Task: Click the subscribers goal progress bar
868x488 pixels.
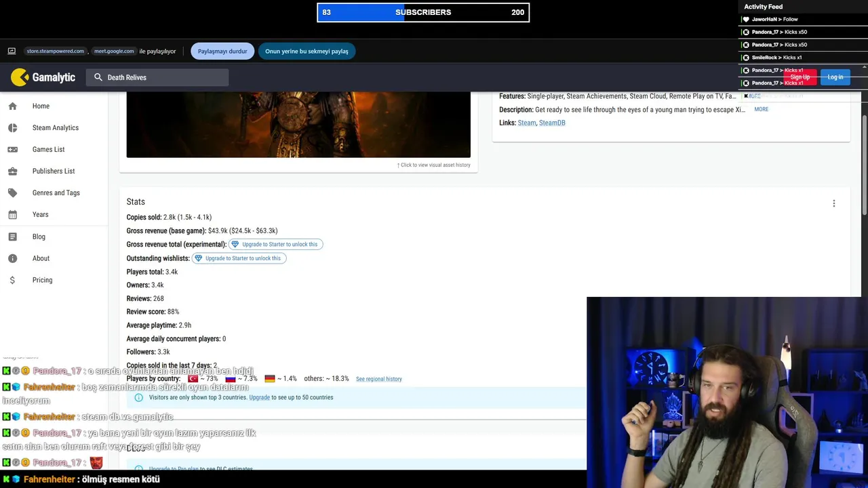Action: [x=423, y=12]
